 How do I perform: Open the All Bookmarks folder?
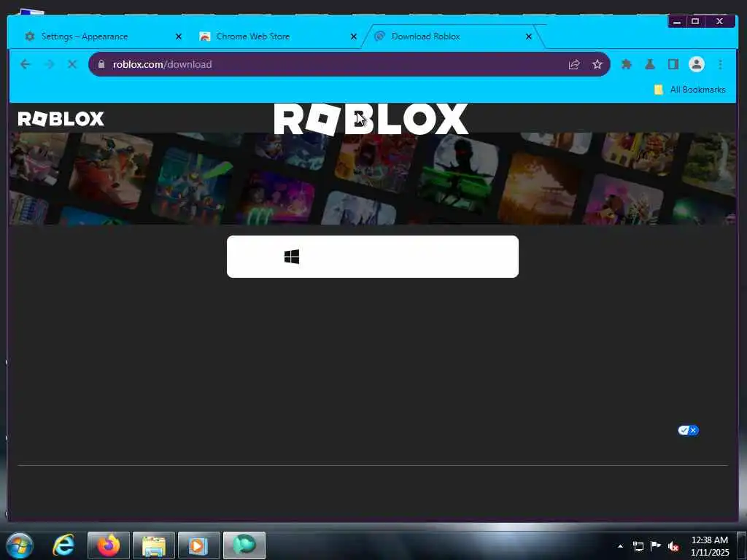tap(690, 90)
